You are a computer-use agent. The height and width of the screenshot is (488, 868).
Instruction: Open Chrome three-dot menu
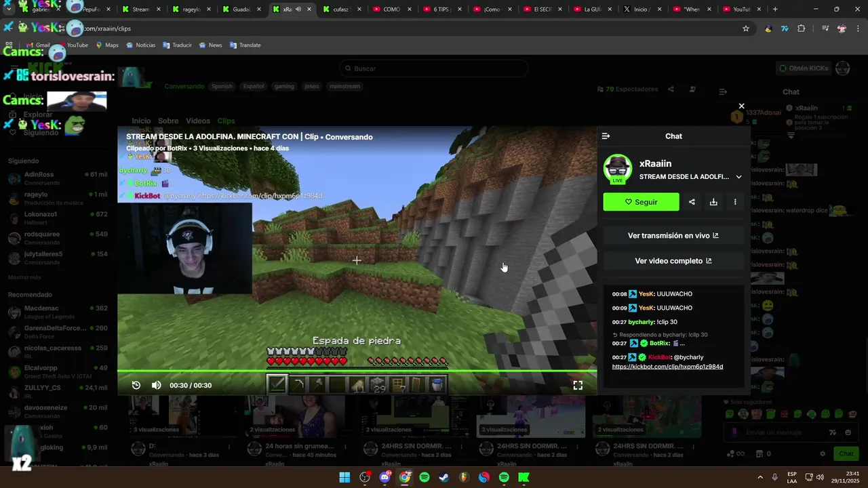(858, 28)
